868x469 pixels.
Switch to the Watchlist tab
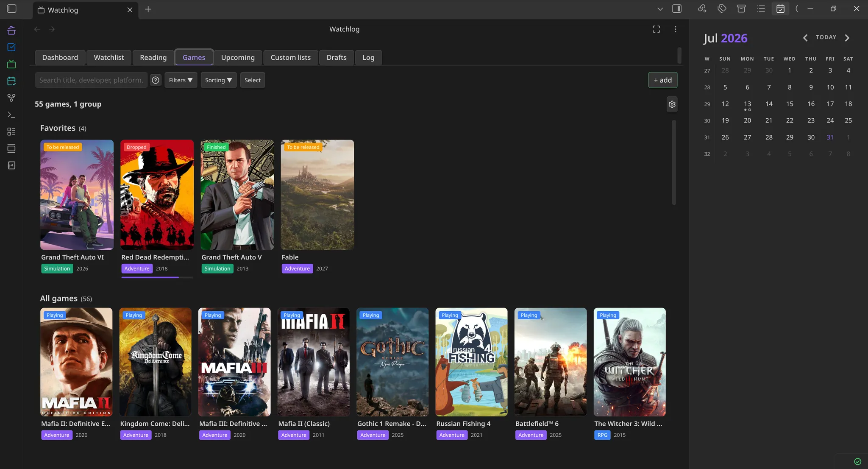click(x=109, y=58)
